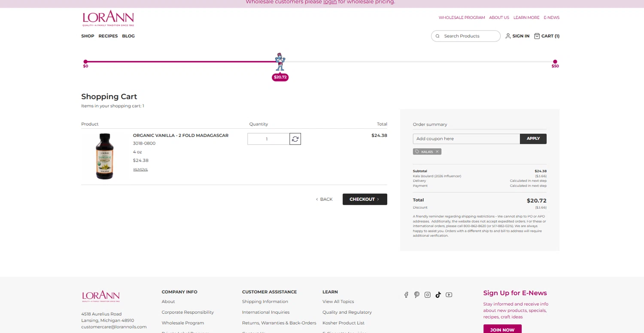Click the LorAnn logo in the header
Screen dimensions: 644x333
click(x=108, y=18)
